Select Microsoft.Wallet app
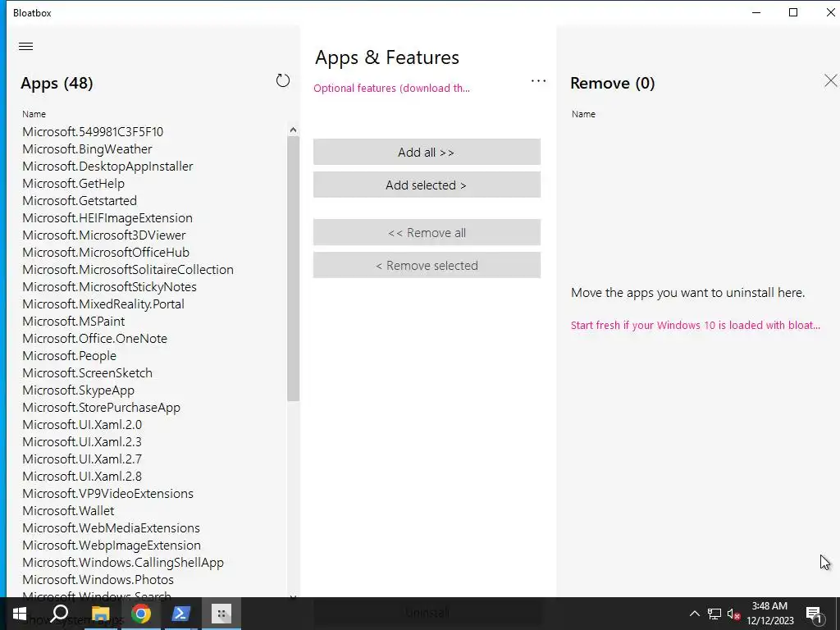 [68, 510]
